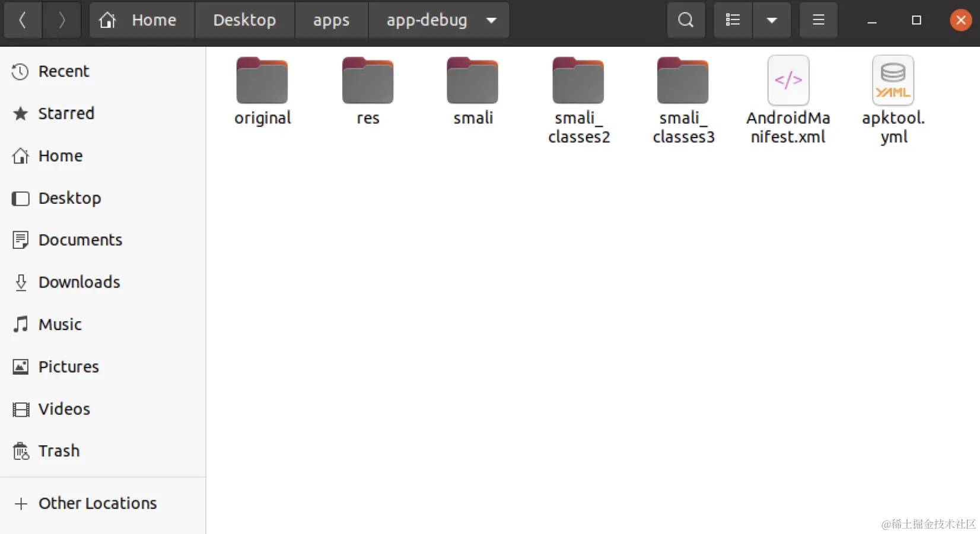Go back with the left arrow button

coord(23,20)
